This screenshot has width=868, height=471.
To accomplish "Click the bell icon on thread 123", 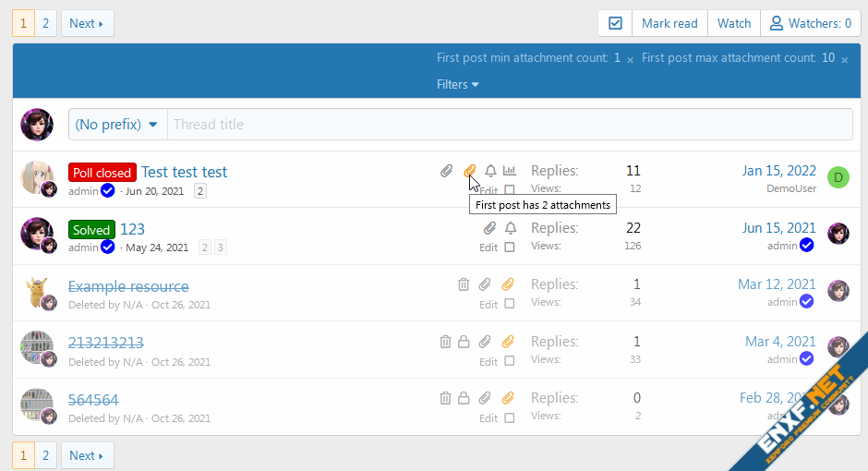I will 510,228.
